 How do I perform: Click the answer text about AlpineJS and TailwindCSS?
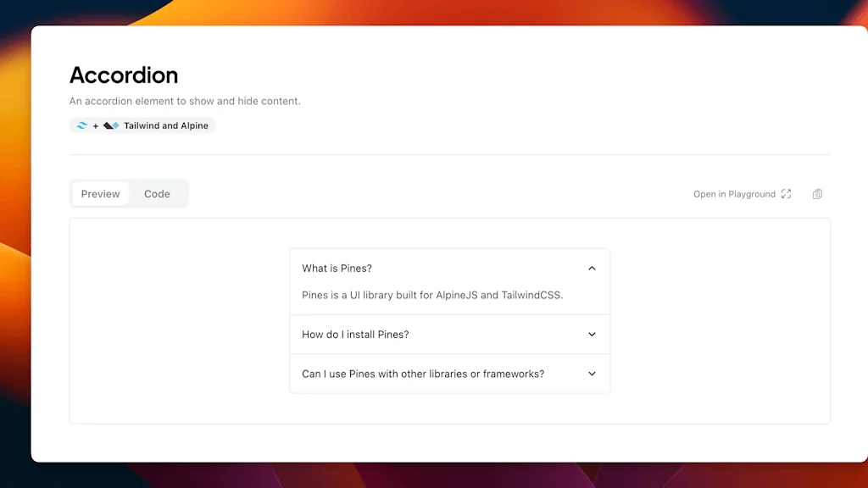[x=432, y=296]
